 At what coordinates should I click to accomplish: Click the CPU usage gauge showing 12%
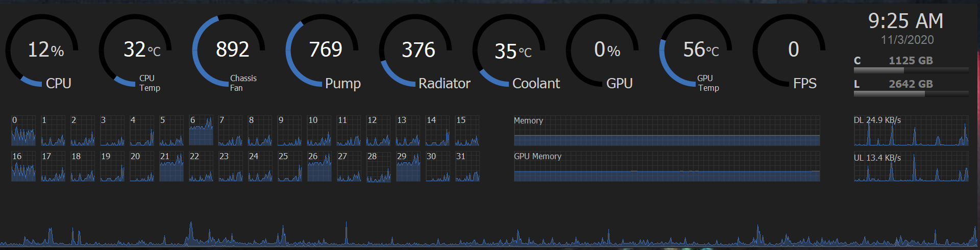point(42,51)
